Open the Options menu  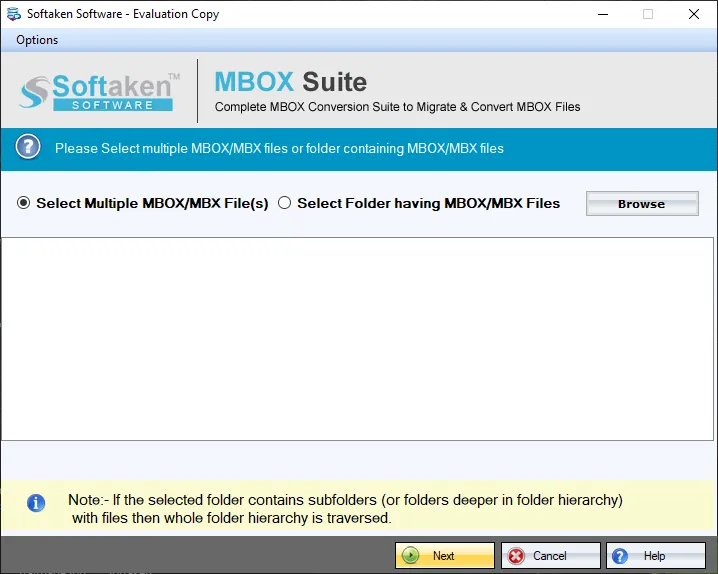coord(37,40)
